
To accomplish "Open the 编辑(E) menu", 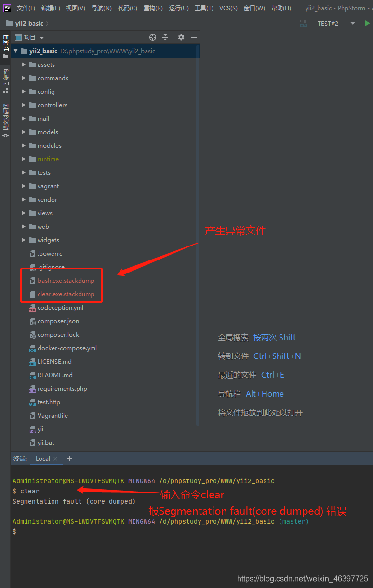I will coord(51,8).
